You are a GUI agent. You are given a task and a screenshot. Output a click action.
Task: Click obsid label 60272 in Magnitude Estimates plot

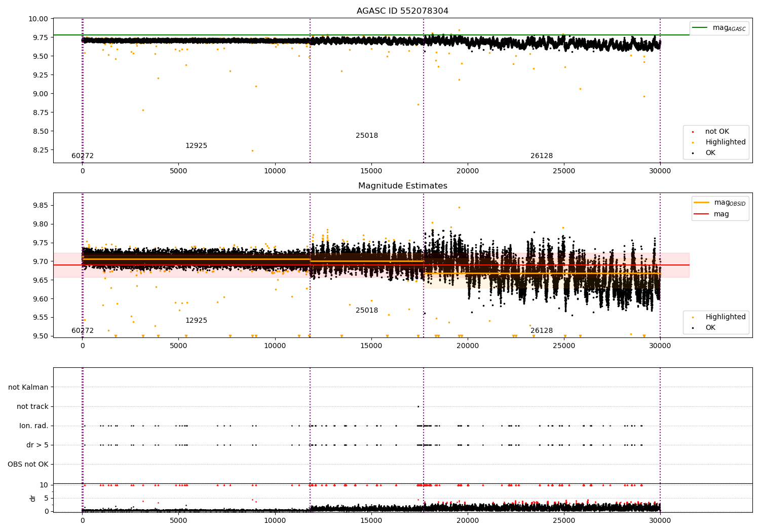tap(83, 331)
